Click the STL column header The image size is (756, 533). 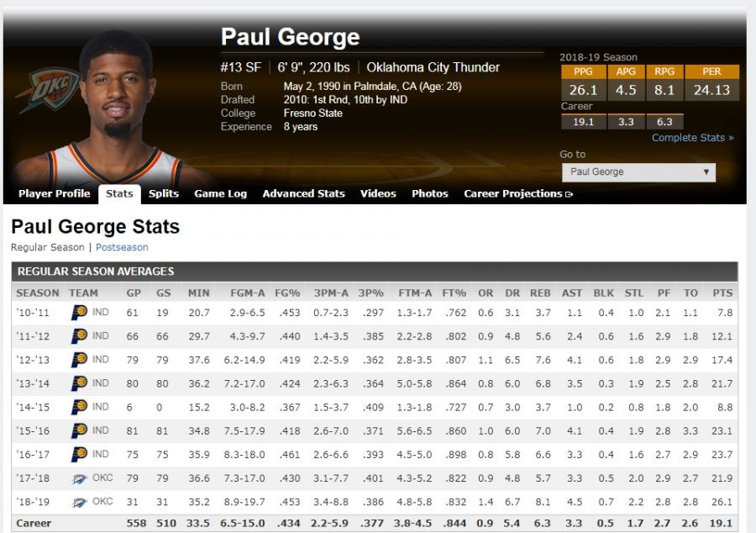(634, 293)
